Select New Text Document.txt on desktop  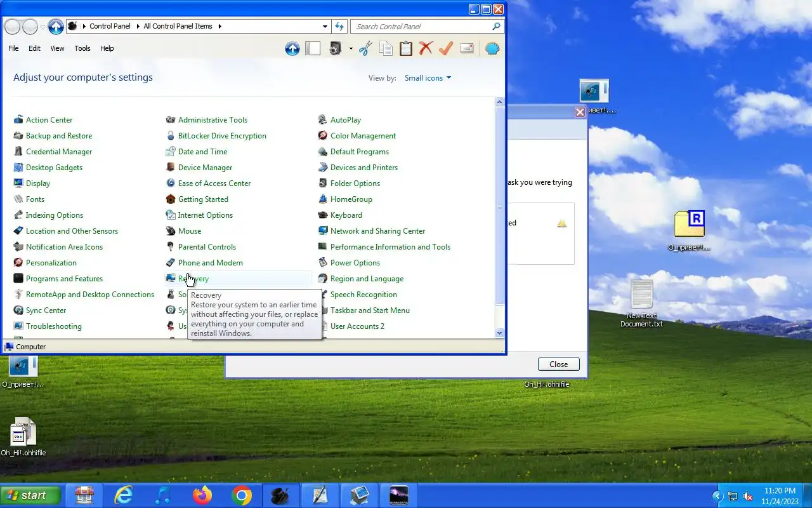pyautogui.click(x=641, y=304)
